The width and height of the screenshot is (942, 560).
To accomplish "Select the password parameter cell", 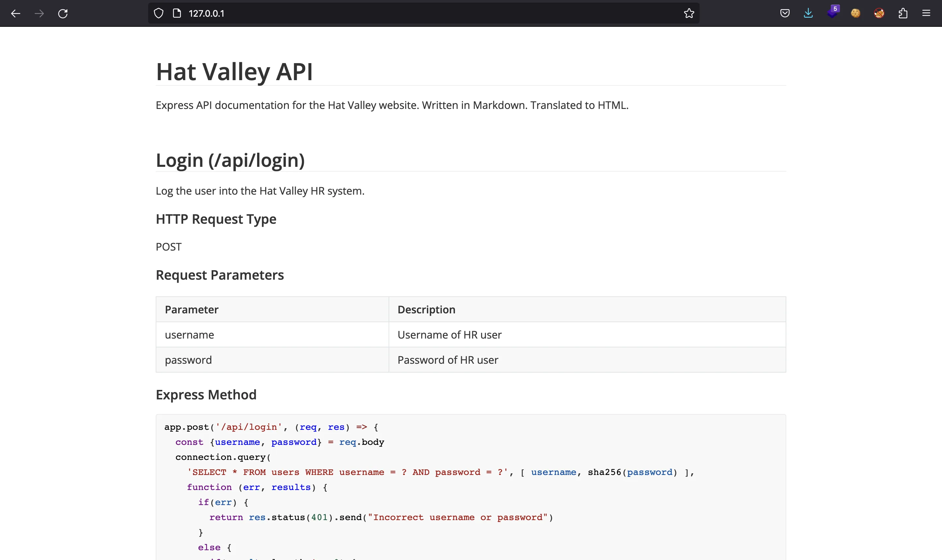I will (272, 360).
